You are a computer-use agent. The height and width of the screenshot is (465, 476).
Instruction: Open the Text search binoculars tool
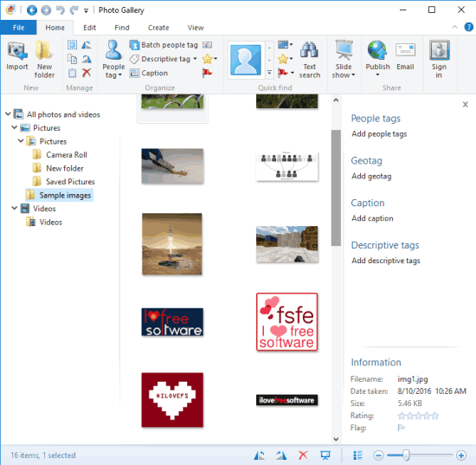point(309,60)
